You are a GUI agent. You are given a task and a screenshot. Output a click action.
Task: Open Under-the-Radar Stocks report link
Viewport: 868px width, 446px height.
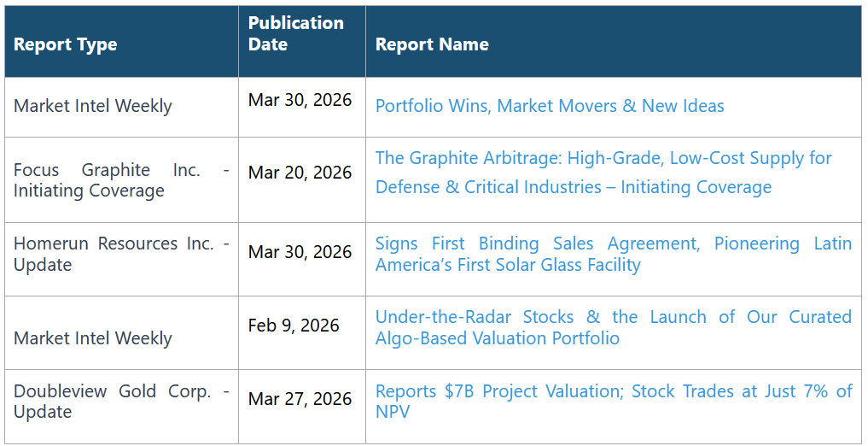(x=613, y=317)
